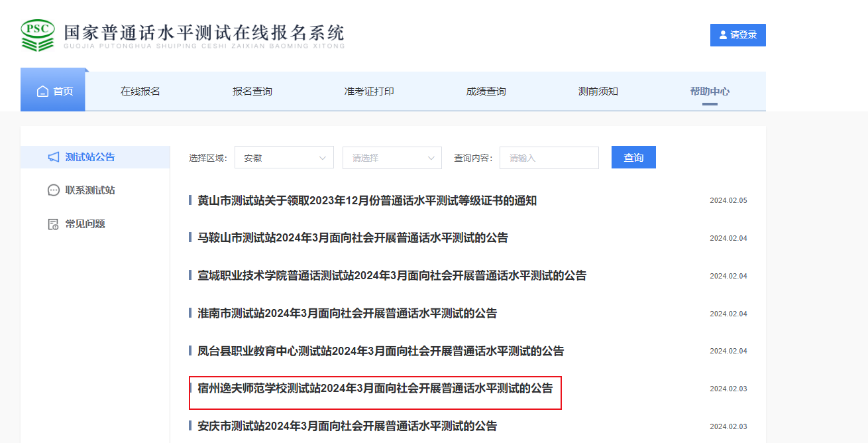
Task: Go to the 首页 tab
Action: [x=53, y=90]
